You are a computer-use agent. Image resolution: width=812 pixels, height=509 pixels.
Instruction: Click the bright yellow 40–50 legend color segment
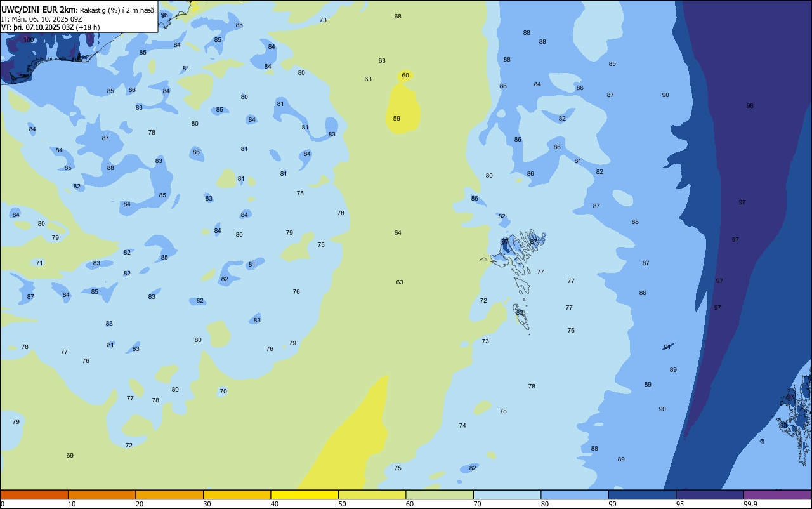pos(304,494)
